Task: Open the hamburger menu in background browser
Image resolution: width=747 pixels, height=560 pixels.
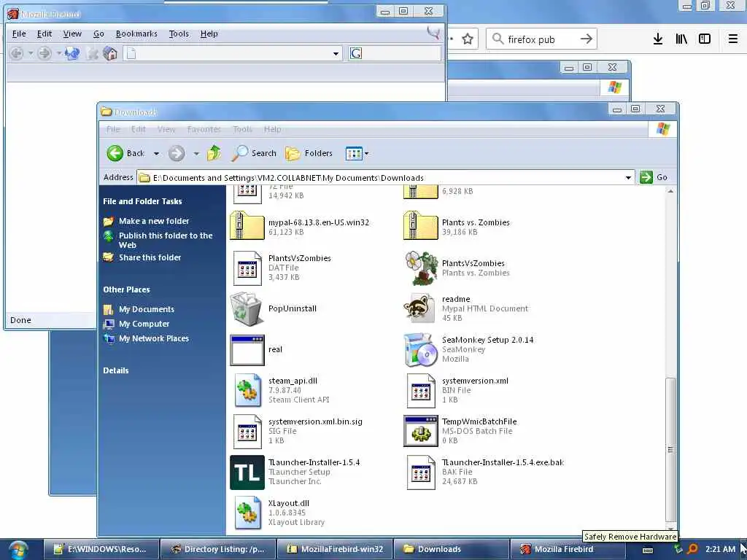Action: tap(733, 39)
